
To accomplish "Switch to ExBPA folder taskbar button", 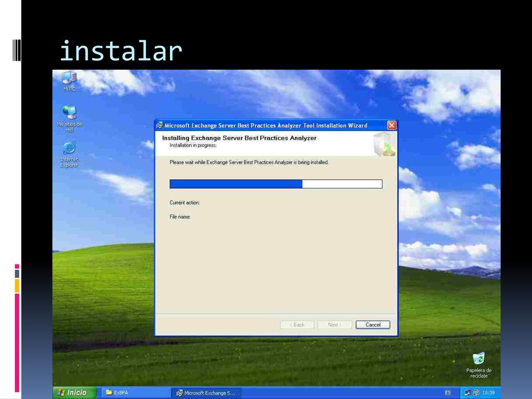I will [135, 393].
